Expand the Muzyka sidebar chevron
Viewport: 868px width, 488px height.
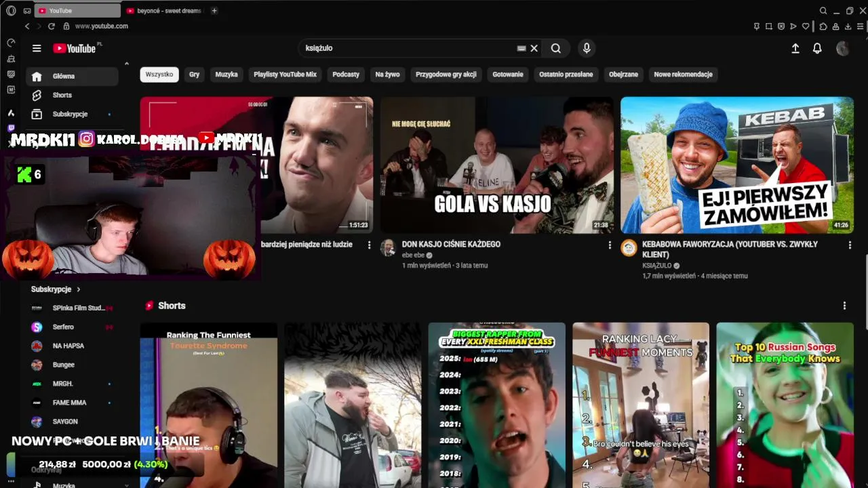[126, 485]
